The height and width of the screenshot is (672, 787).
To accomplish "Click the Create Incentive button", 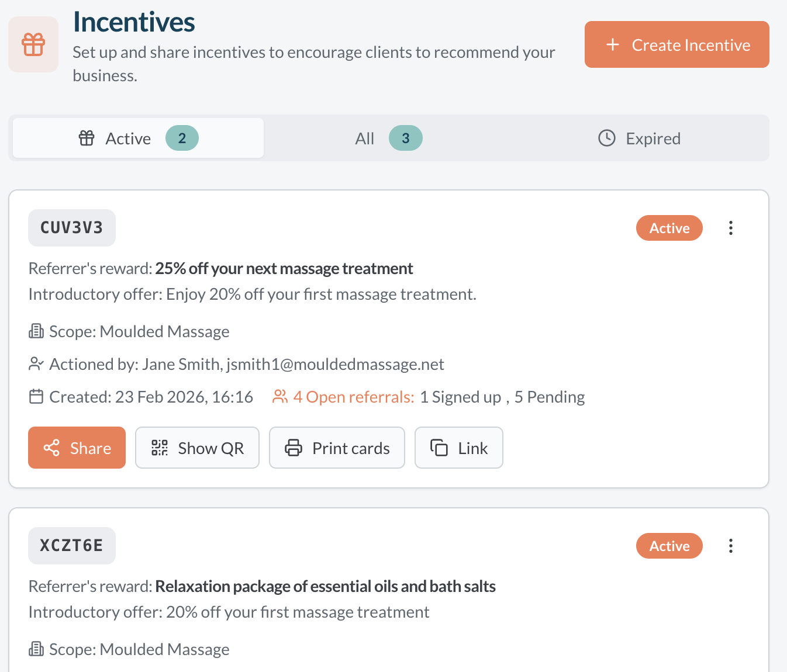I will point(676,44).
